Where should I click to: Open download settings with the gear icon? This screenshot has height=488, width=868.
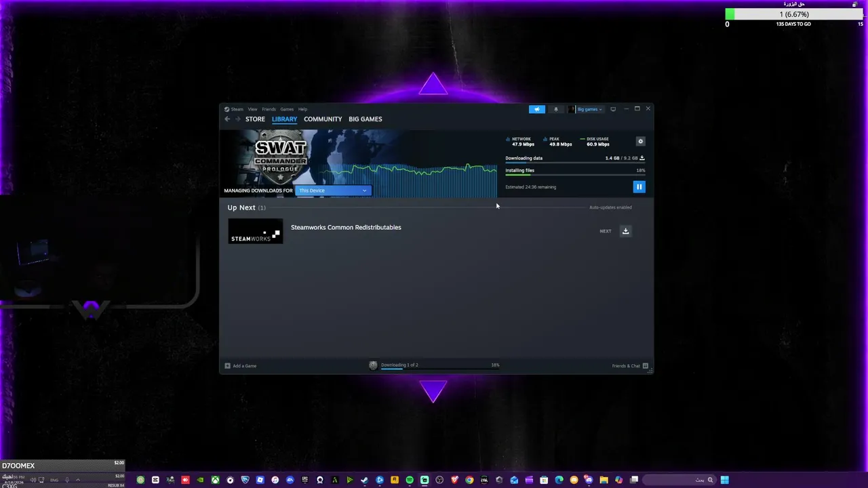click(640, 142)
